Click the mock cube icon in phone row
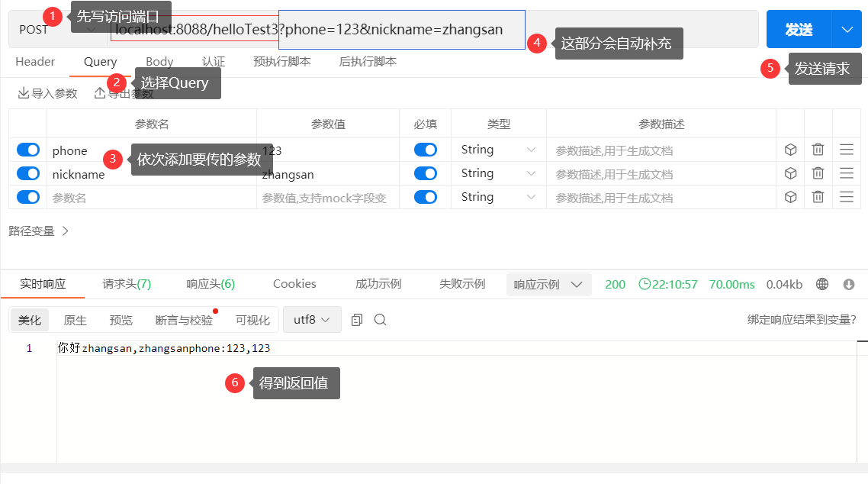Image resolution: width=868 pixels, height=484 pixels. (x=790, y=150)
